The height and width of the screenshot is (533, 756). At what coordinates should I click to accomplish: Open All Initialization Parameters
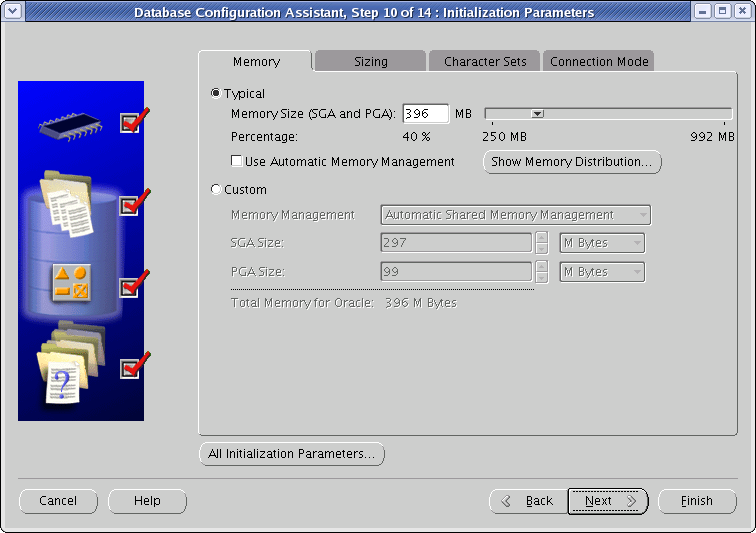tap(292, 454)
